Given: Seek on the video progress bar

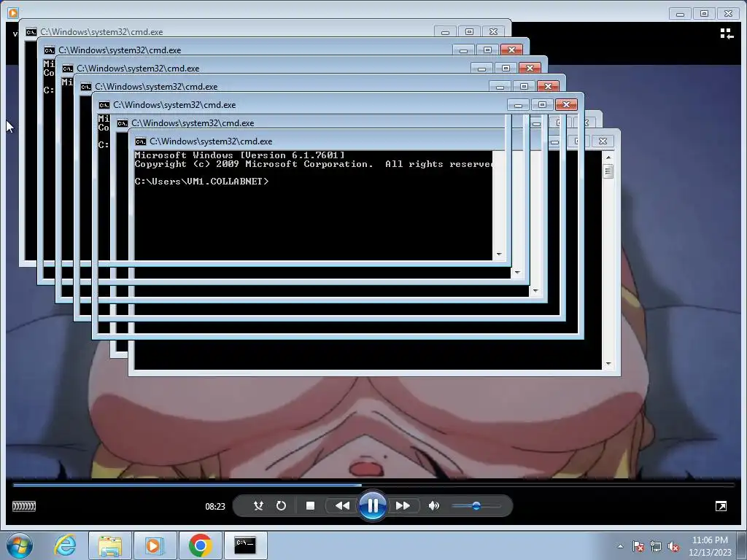Looking at the screenshot, I should coord(373,485).
